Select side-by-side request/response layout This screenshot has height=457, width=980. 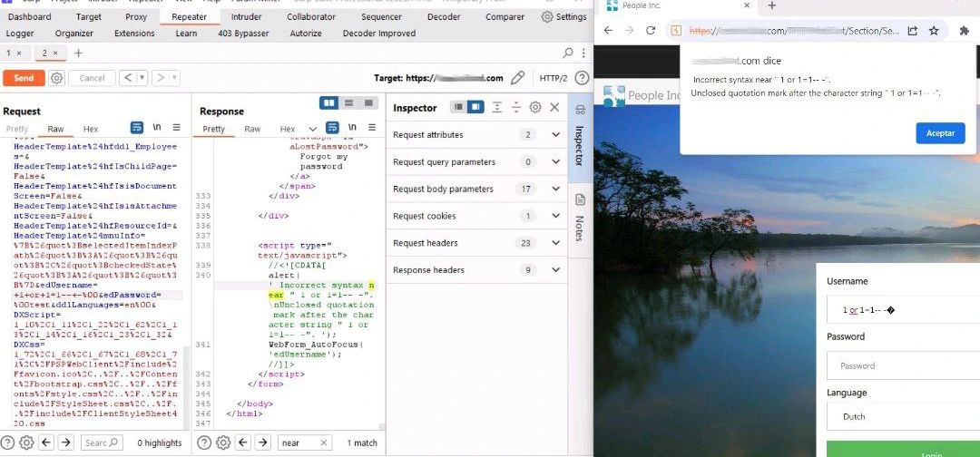329,103
